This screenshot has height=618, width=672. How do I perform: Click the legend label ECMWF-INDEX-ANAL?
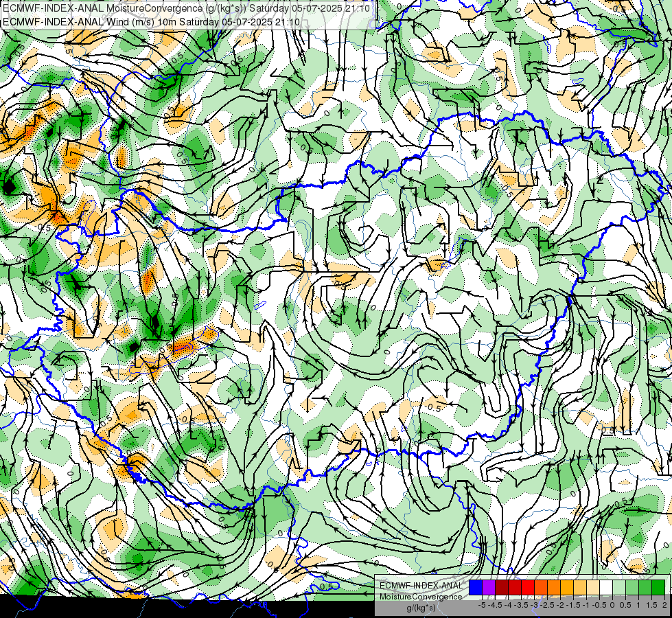click(x=421, y=586)
